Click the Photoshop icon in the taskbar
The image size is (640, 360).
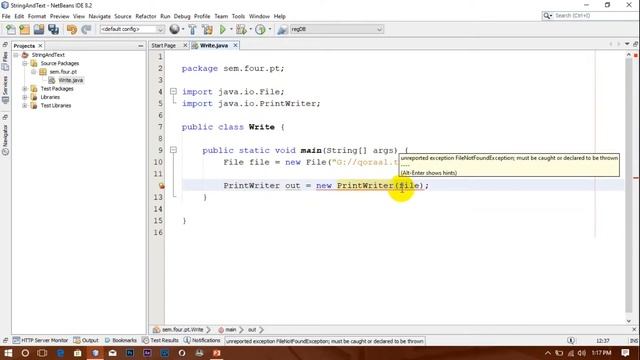pyautogui.click(x=130, y=353)
